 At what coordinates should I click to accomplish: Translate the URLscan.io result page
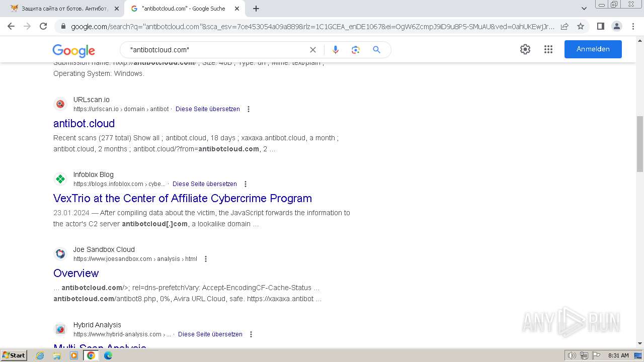[x=208, y=109]
